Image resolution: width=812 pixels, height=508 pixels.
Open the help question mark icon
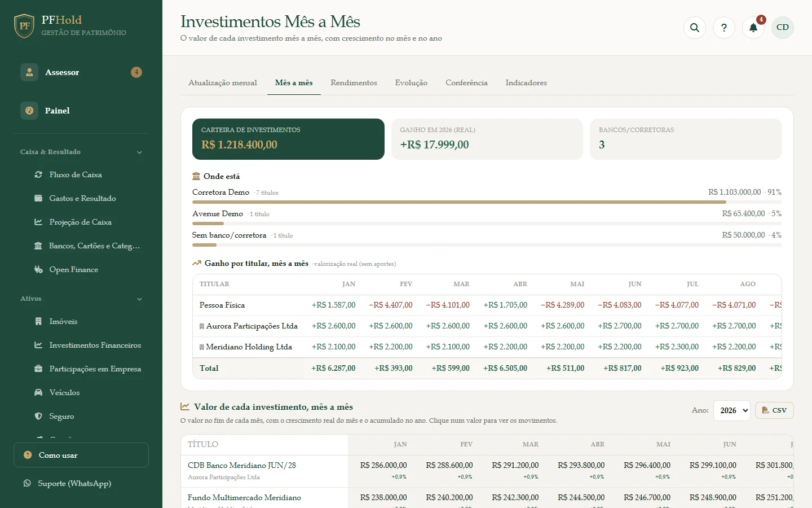724,27
